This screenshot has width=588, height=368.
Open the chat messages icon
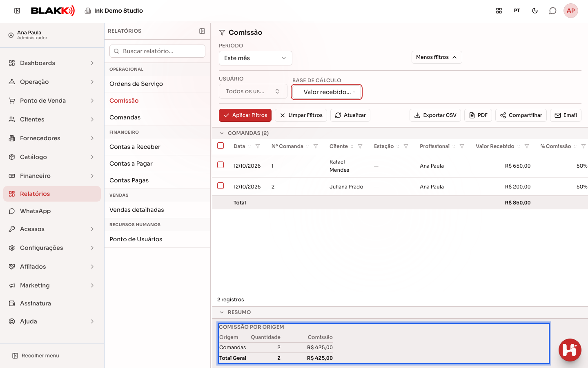point(553,11)
